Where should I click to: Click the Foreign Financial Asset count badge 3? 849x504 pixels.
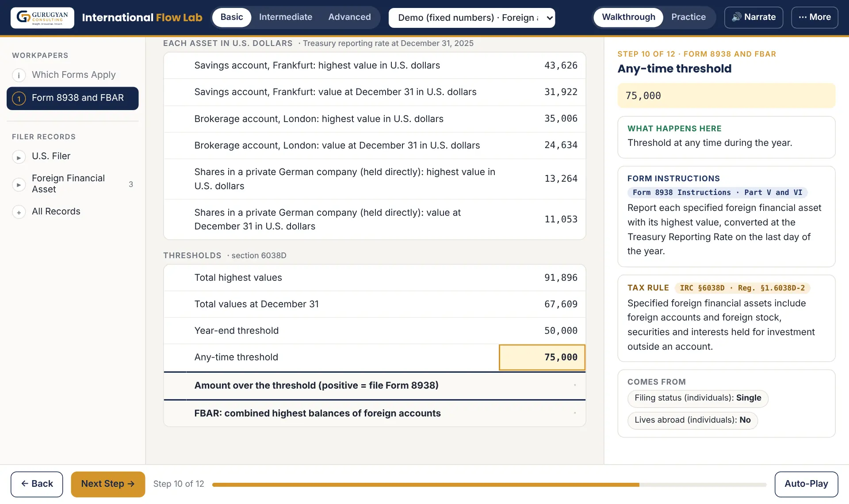[x=131, y=184]
